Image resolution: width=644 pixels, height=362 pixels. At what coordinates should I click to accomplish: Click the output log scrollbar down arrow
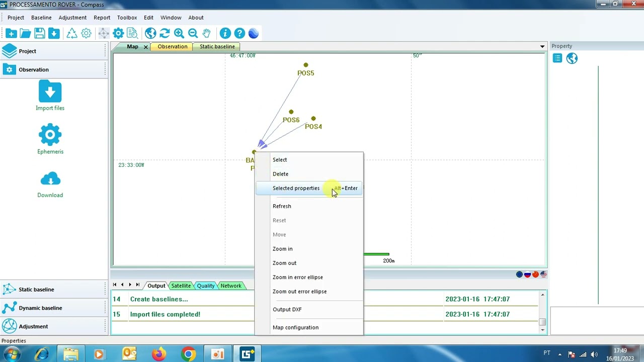click(542, 330)
